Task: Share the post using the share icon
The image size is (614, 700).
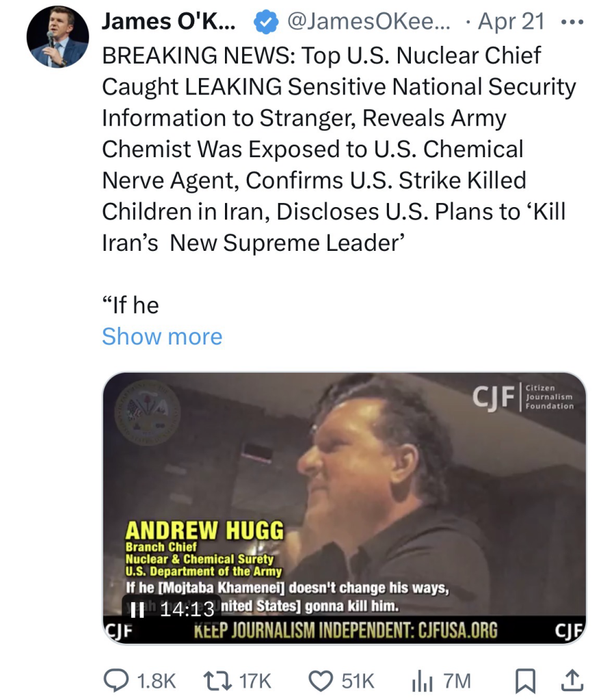Action: click(572, 679)
